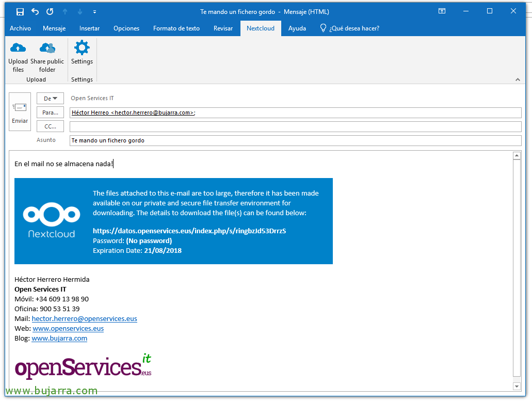Click the Para... recipients button
The height and width of the screenshot is (402, 532).
50,112
